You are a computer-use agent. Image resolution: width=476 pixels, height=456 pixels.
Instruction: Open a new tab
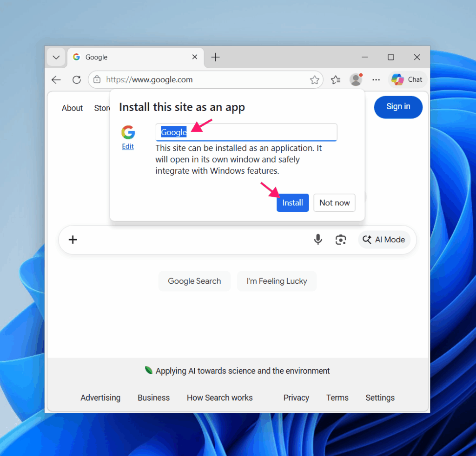coord(215,57)
